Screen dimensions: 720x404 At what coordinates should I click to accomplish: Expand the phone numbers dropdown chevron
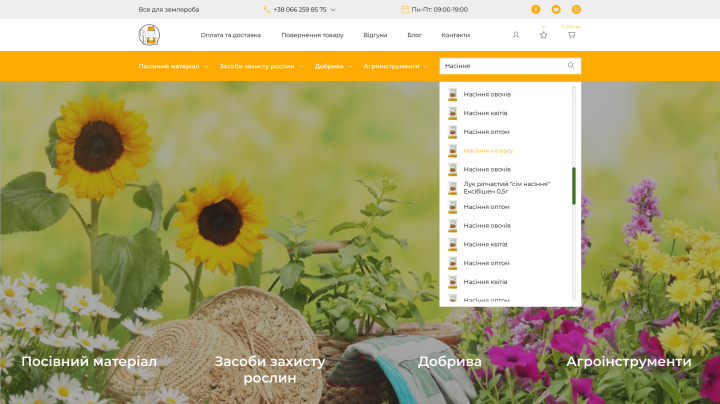click(x=333, y=10)
